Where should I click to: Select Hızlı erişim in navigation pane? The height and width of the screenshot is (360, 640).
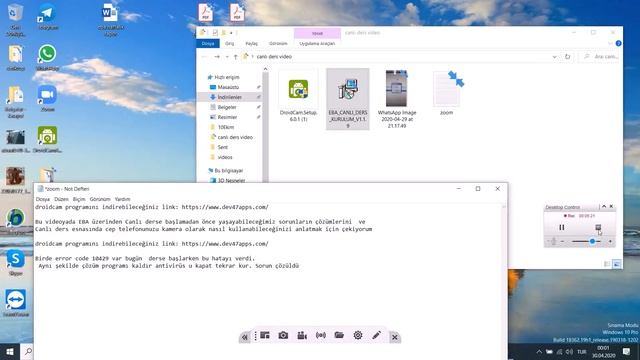(224, 77)
